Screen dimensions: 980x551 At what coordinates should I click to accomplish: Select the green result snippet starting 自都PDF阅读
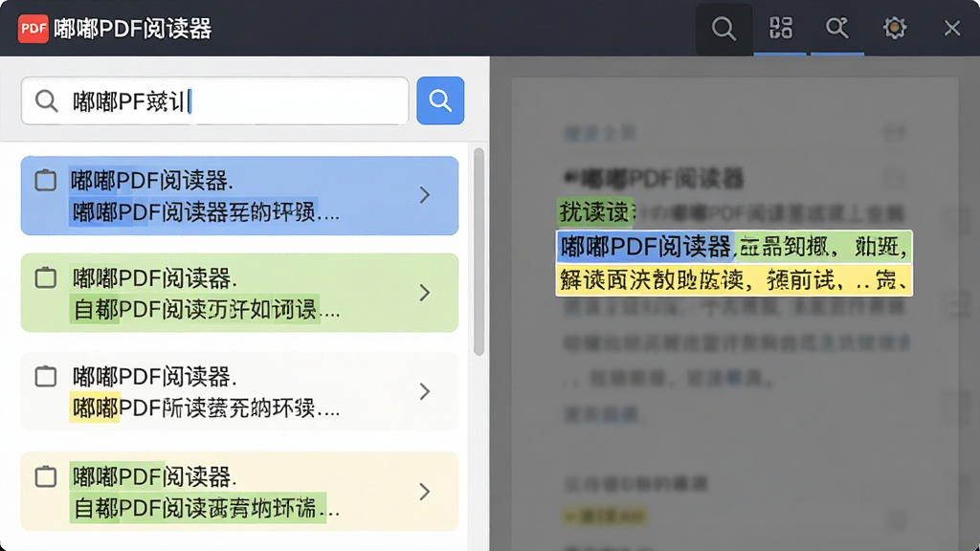point(207,309)
